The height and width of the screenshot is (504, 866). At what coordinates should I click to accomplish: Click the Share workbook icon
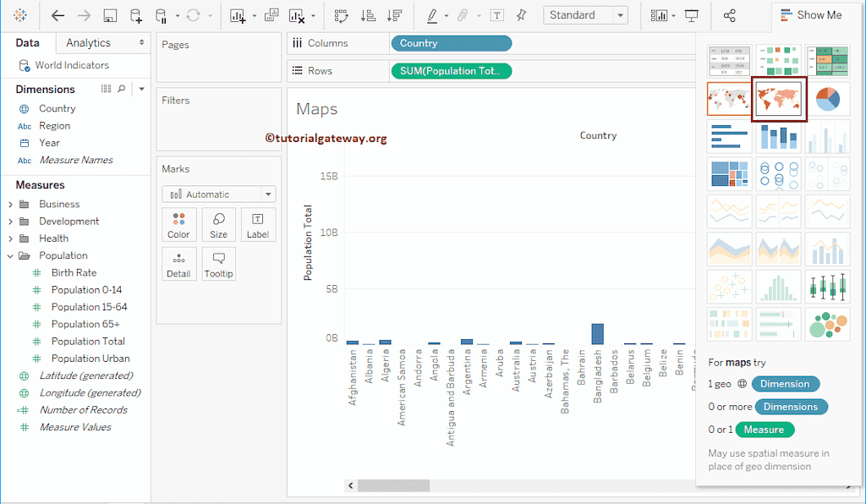pos(730,15)
